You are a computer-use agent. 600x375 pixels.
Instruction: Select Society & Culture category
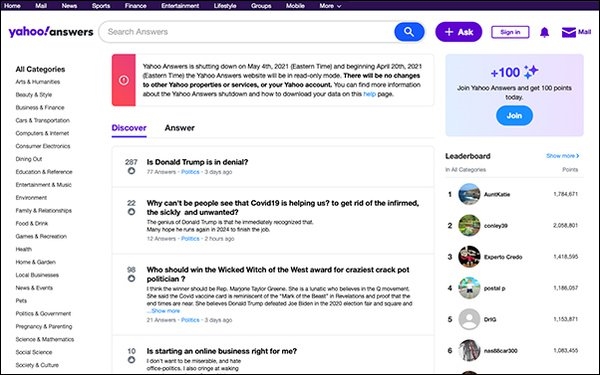(x=37, y=365)
